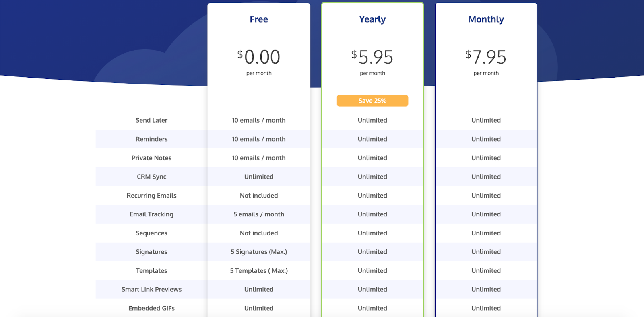Click the Templates feature label

[151, 271]
